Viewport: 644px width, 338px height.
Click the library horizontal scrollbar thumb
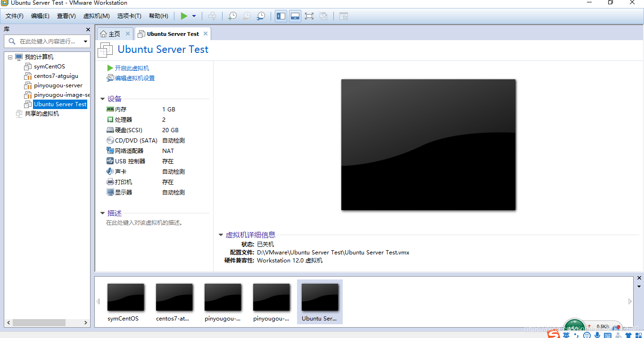tap(39, 323)
